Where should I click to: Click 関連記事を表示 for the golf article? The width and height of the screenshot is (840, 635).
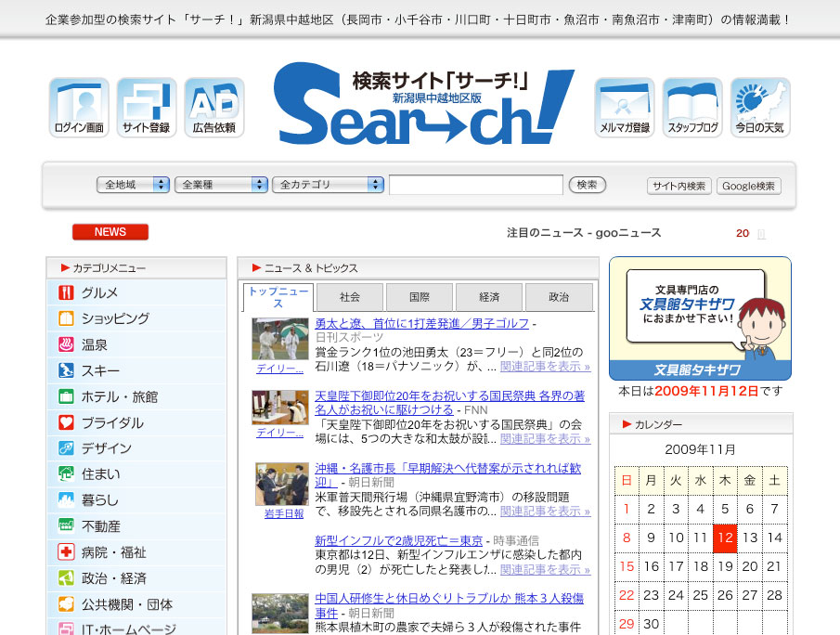(x=545, y=367)
